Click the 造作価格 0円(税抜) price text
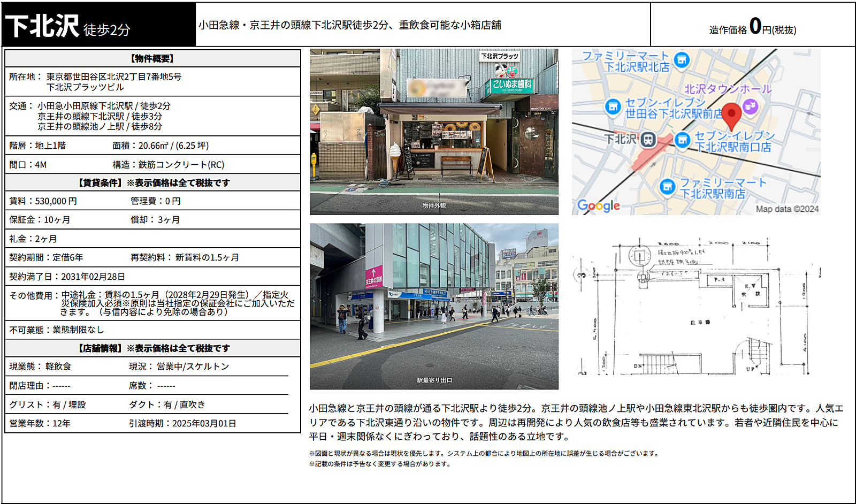The image size is (856, 504). [753, 27]
